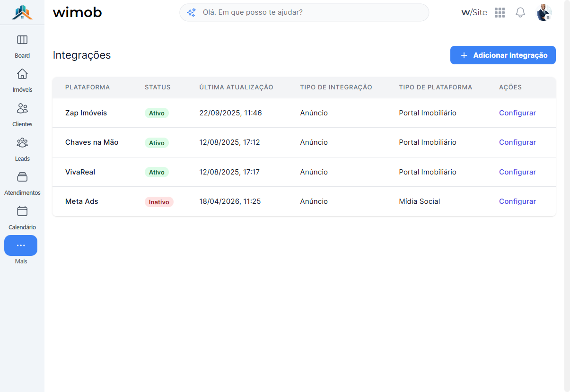Go to Imóveis house icon
Viewport: 570px width, 392px height.
point(22,74)
